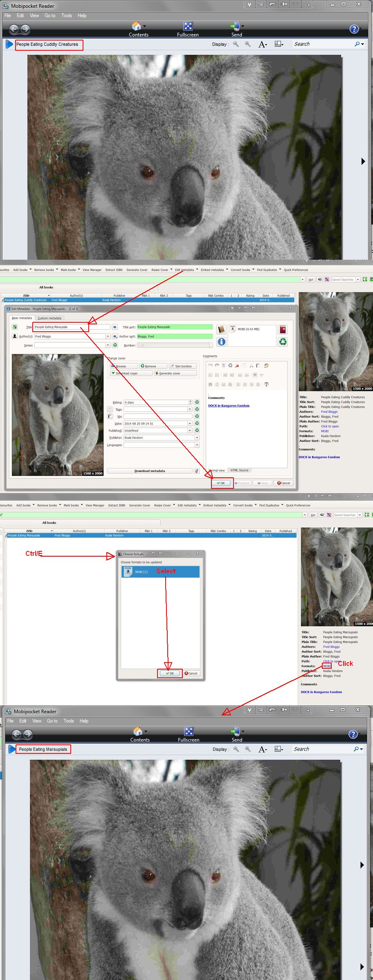The image size is (373, 980).
Task: Open File menu in Cuddly Creatures reader
Action: (8, 16)
